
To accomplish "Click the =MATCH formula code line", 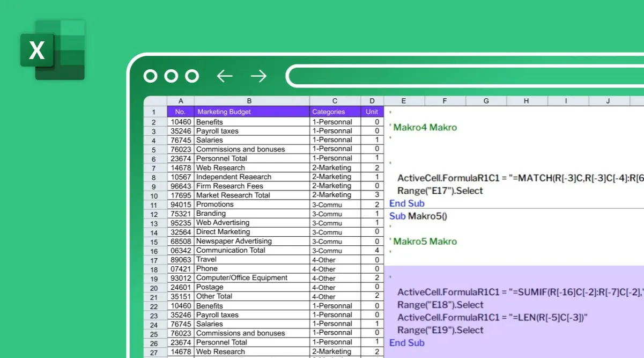I will click(521, 178).
